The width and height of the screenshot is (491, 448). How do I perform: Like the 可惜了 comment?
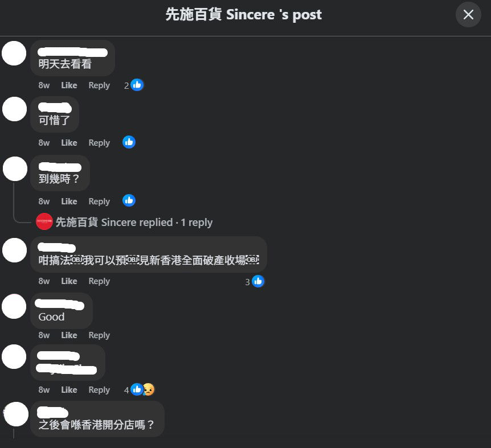pyautogui.click(x=69, y=143)
